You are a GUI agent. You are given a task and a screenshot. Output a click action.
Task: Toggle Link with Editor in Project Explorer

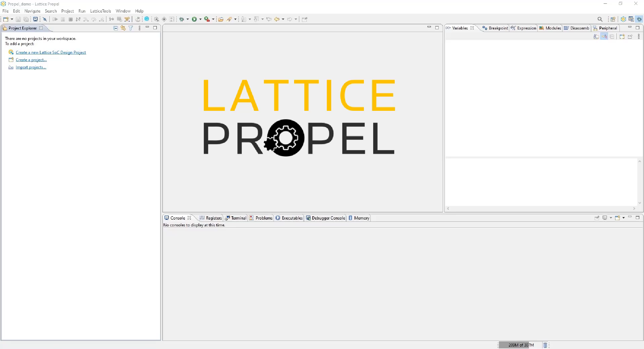123,28
